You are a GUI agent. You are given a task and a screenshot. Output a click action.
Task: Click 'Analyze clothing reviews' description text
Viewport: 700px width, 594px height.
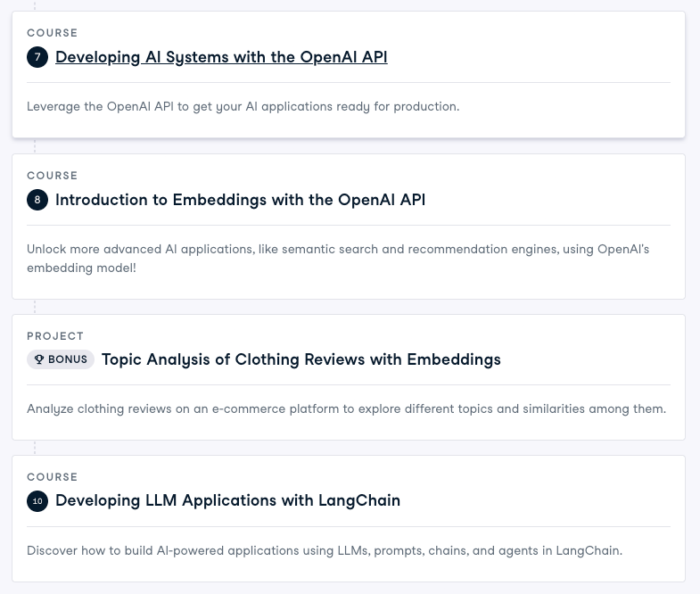click(346, 409)
